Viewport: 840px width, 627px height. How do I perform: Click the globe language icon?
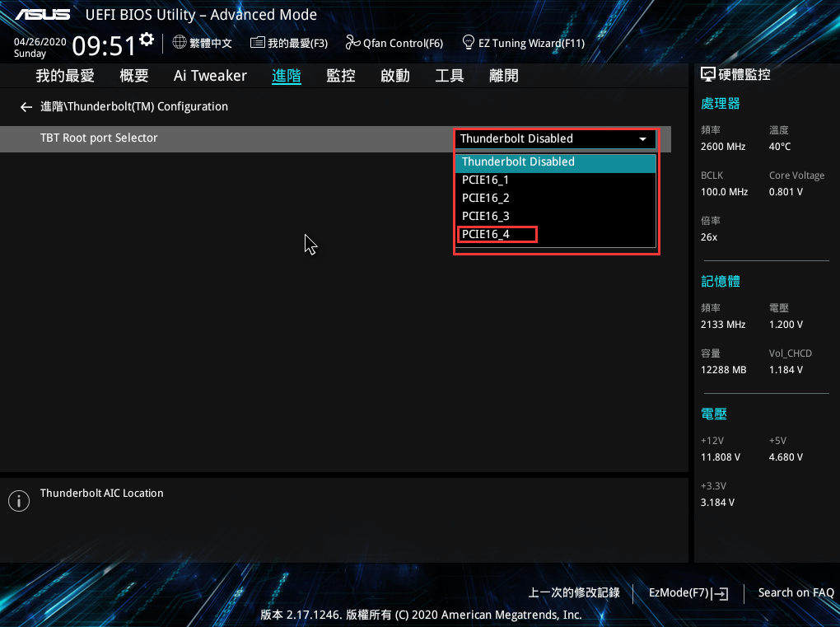(x=180, y=43)
